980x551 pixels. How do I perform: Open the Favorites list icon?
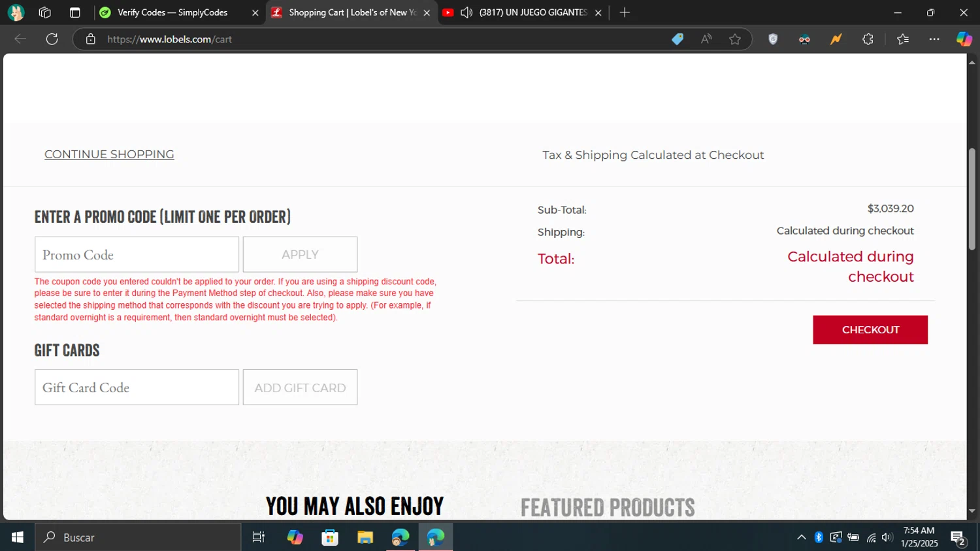pos(903,39)
